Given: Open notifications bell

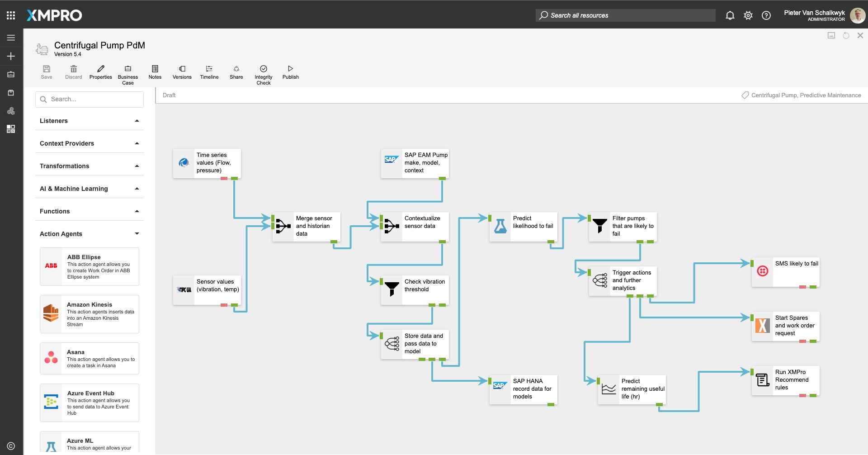Looking at the screenshot, I should [x=730, y=15].
